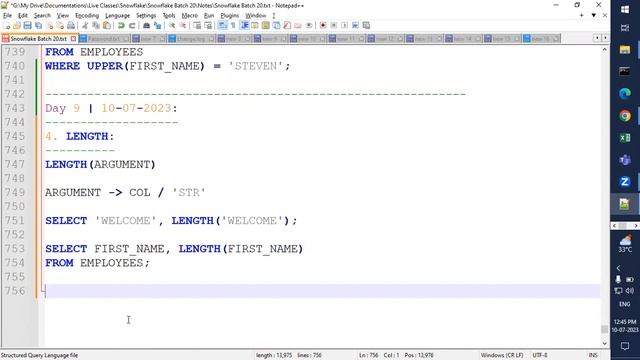
Task: Open UTF-8 encoding selector in status bar
Action: coord(540,355)
